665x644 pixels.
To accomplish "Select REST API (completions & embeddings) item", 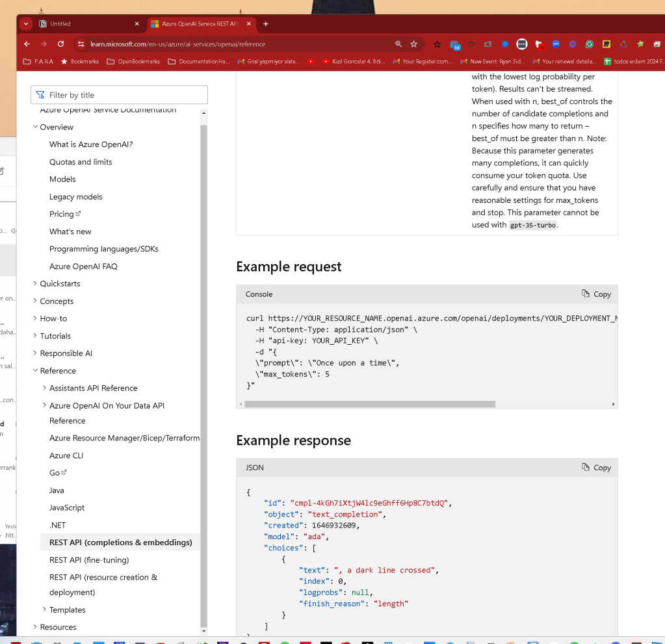I will pos(120,542).
